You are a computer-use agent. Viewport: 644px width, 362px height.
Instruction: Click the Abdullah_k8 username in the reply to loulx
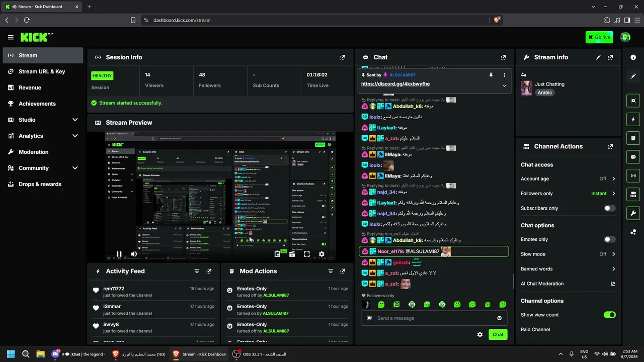[x=407, y=106]
